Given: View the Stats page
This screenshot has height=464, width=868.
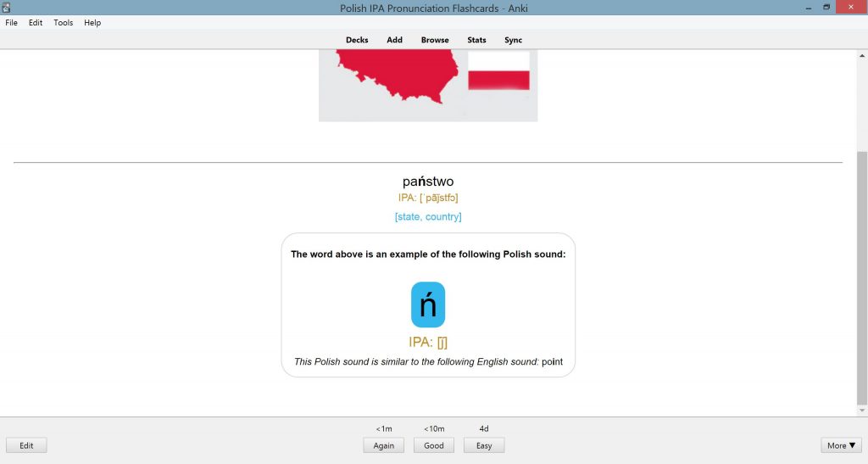Looking at the screenshot, I should [476, 40].
